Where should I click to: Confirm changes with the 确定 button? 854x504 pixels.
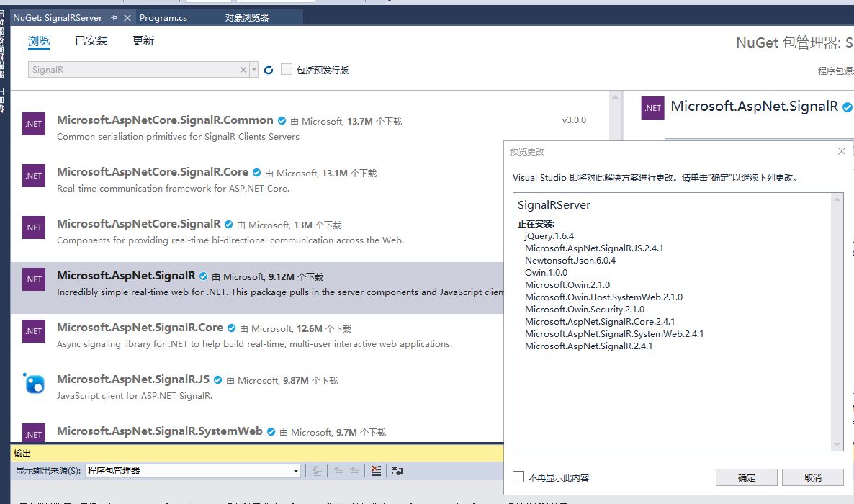pyautogui.click(x=746, y=477)
